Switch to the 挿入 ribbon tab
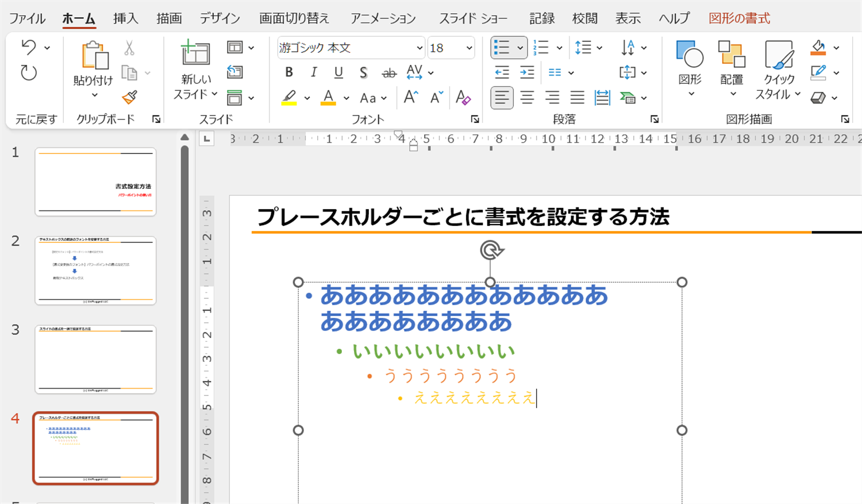Viewport: 862px width, 504px height. 125,18
